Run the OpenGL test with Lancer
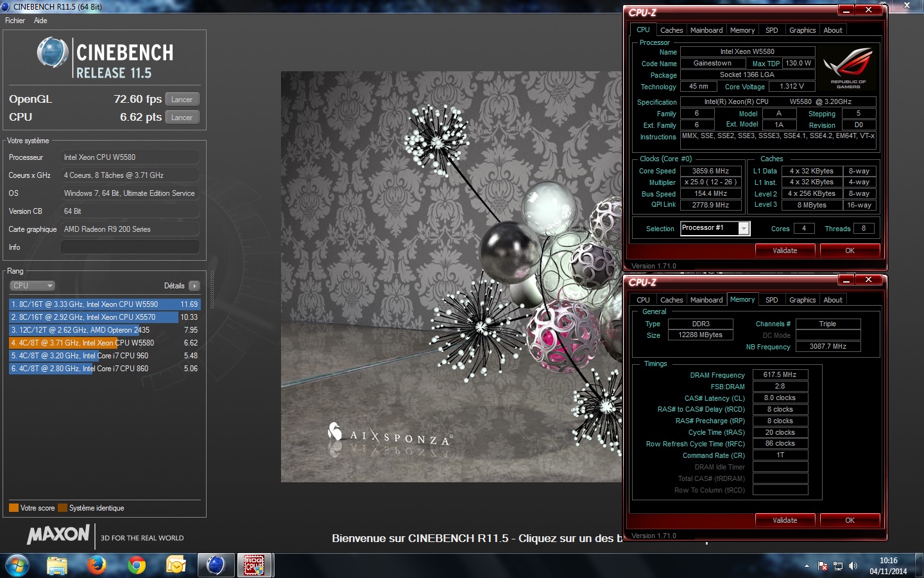The width and height of the screenshot is (924, 578). pyautogui.click(x=182, y=100)
